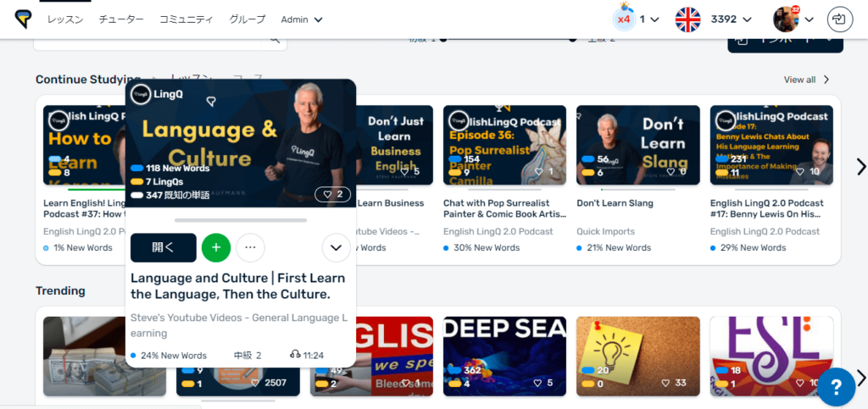
Task: Collapse lesson card with chevron-down button
Action: (336, 247)
